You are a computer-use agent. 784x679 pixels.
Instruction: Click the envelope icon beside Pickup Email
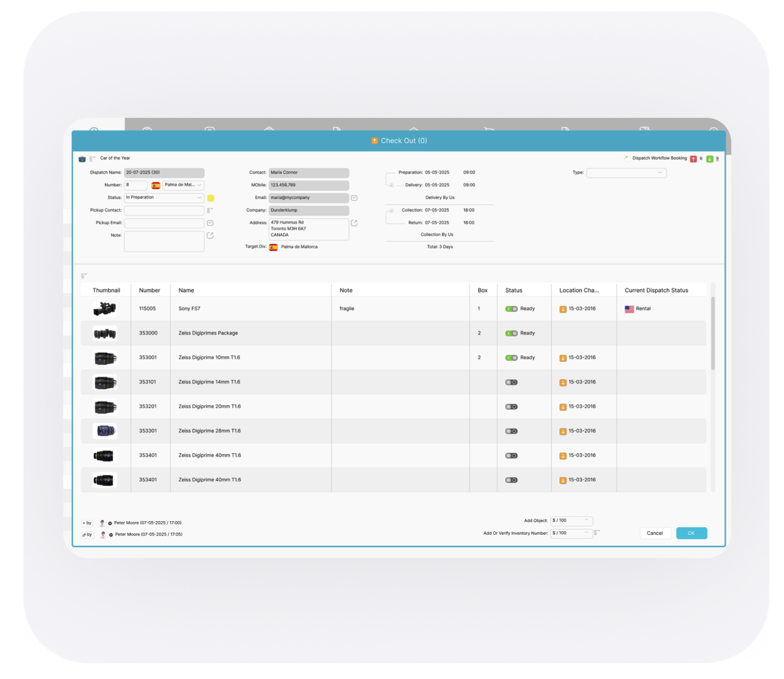pyautogui.click(x=210, y=223)
